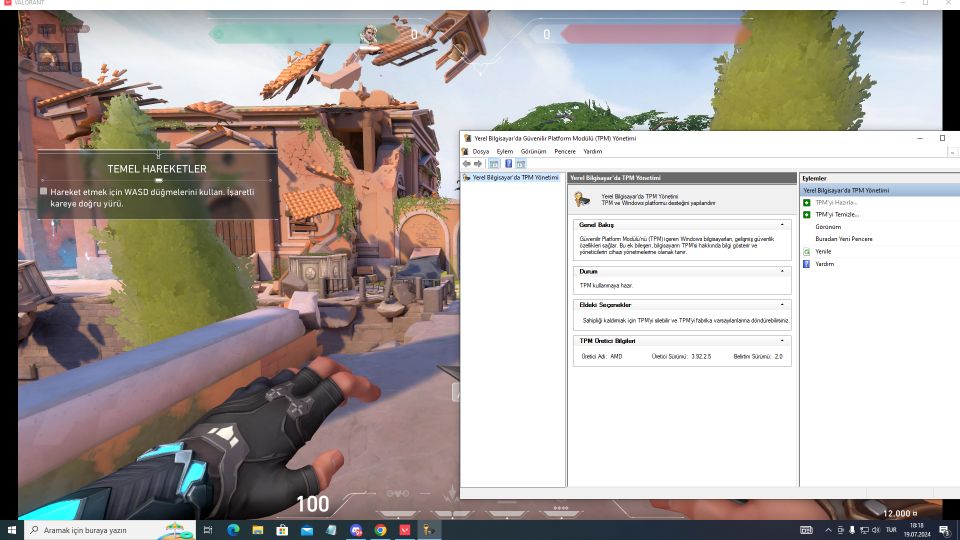960x540 pixels.
Task: Go forward using the toolbar's right arrow
Action: [x=478, y=164]
